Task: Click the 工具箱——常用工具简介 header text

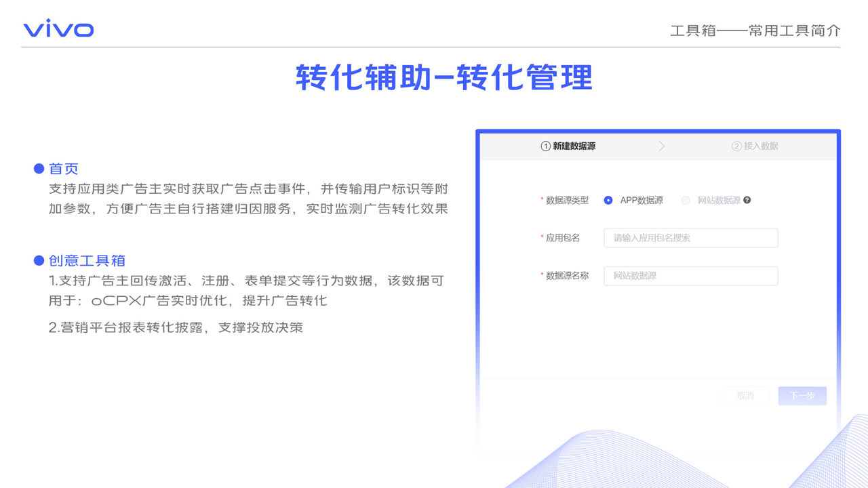Action: [x=755, y=31]
